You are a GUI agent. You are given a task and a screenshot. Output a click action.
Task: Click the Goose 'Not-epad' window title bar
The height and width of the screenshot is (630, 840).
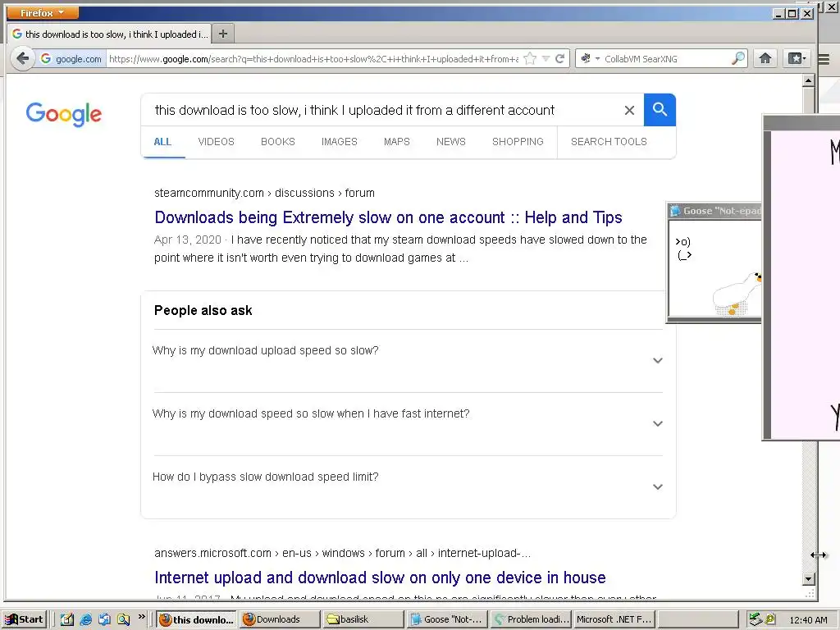pyautogui.click(x=714, y=211)
